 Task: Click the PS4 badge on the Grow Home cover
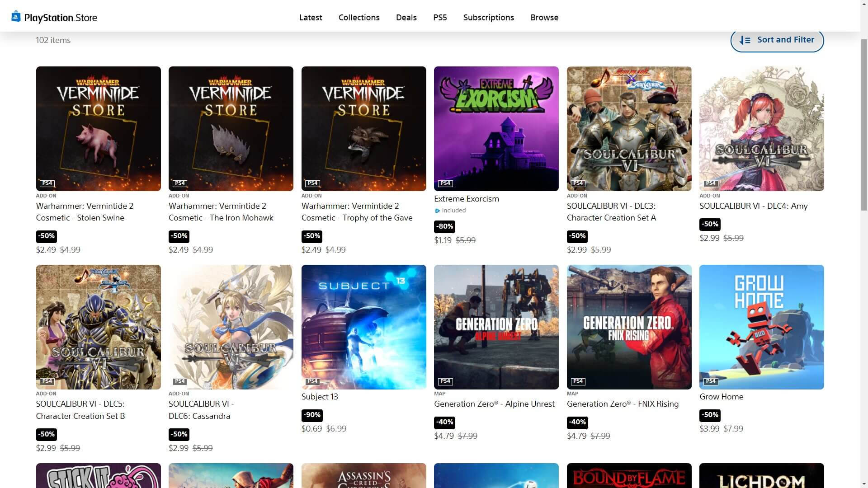710,381
